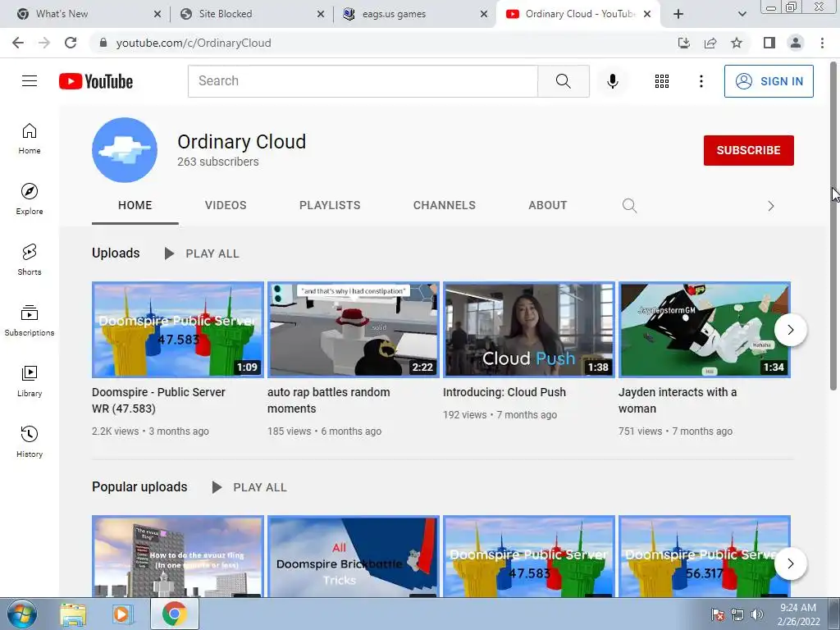This screenshot has height=630, width=840.
Task: Open the channel PLAYLISTS tab
Action: 330,205
